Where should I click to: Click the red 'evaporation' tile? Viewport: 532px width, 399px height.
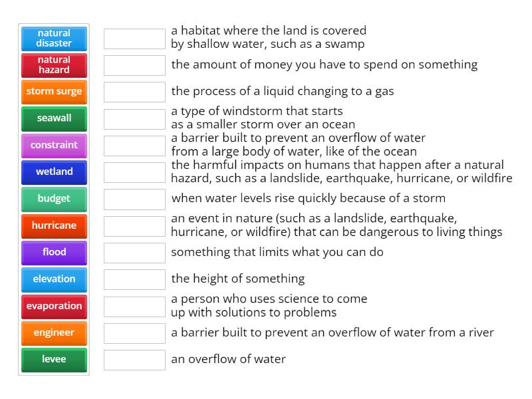point(54,306)
